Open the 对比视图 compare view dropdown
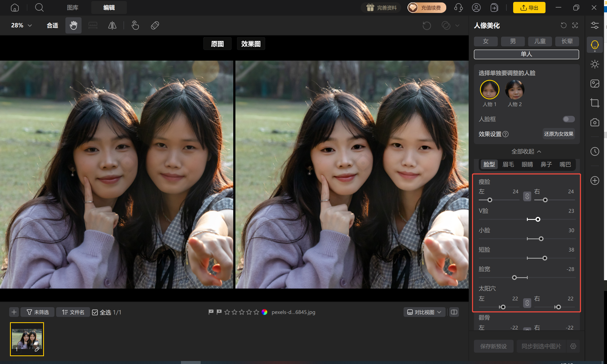607x364 pixels. pyautogui.click(x=424, y=312)
